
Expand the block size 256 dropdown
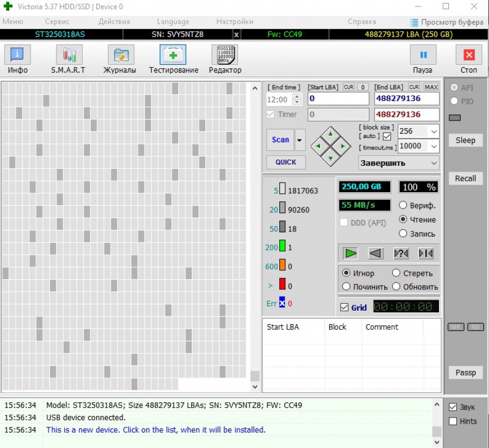(x=433, y=131)
